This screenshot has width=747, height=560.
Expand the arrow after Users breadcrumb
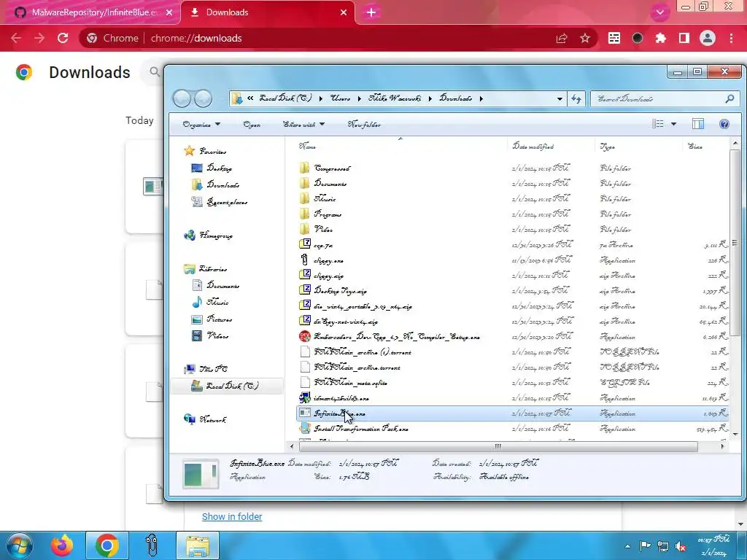359,98
